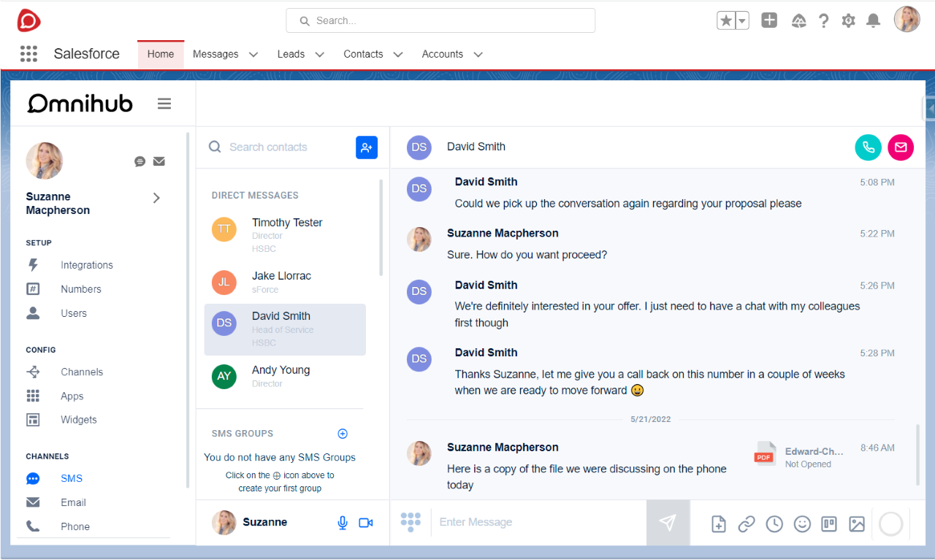
Task: Open the Contacts tab
Action: tap(363, 54)
